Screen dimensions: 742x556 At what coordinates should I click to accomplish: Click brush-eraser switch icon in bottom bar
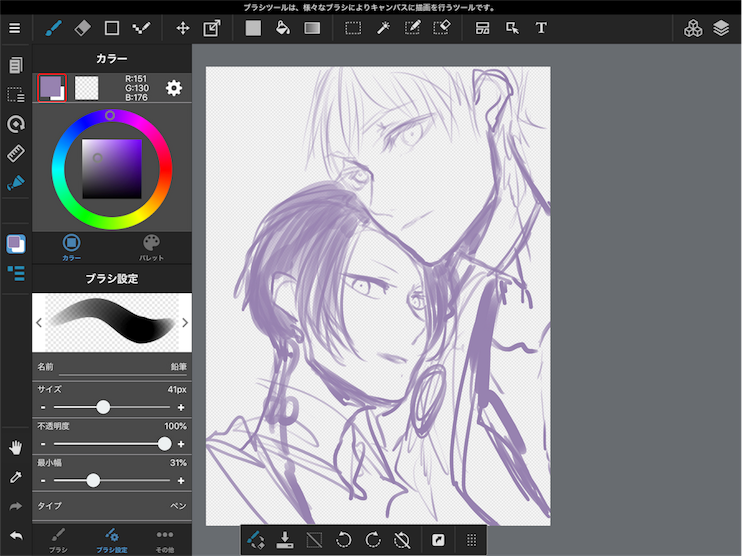256,540
